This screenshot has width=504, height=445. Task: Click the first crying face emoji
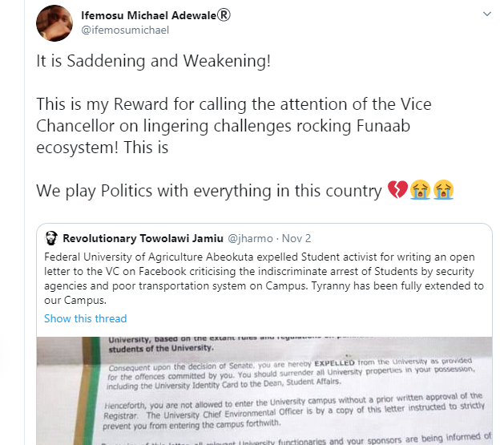[420, 190]
